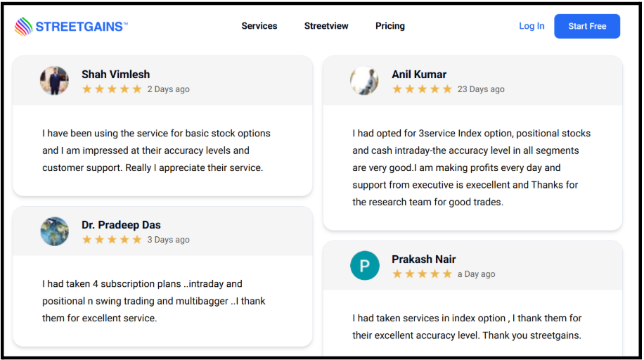Open the Services menu
This screenshot has height=360, width=644.
[x=259, y=26]
